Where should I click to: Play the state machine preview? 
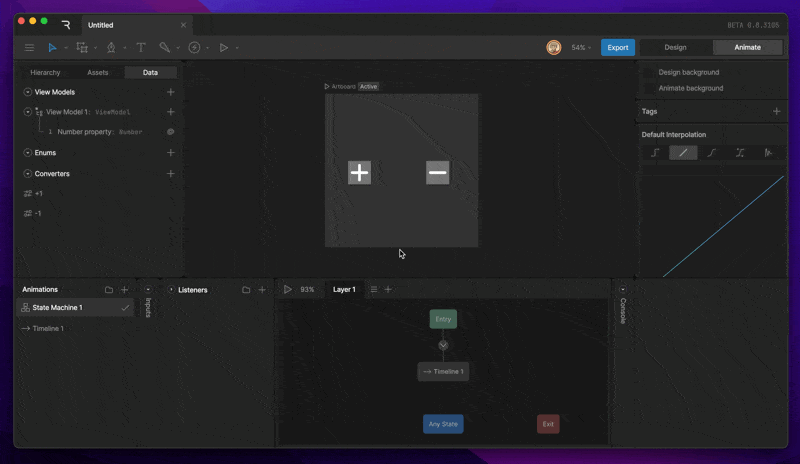pos(288,289)
